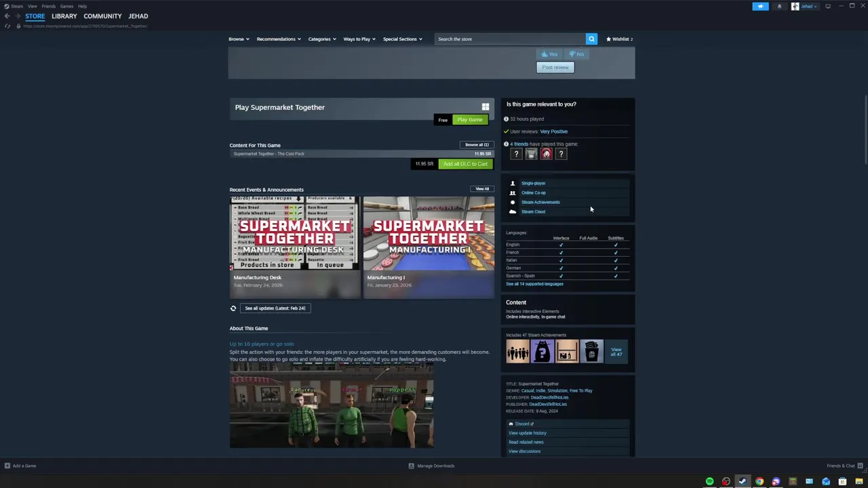Click the purple question-mark achievement icon

pos(542,351)
